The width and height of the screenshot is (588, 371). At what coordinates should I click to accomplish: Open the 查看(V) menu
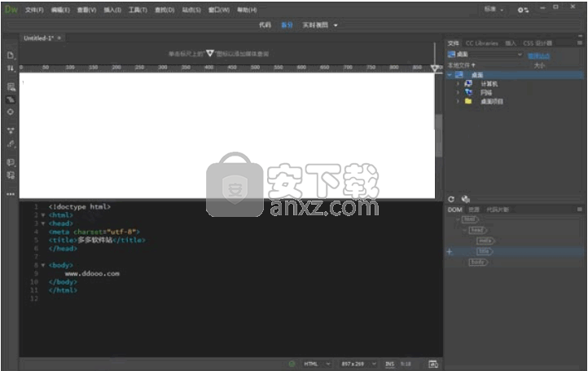point(86,10)
